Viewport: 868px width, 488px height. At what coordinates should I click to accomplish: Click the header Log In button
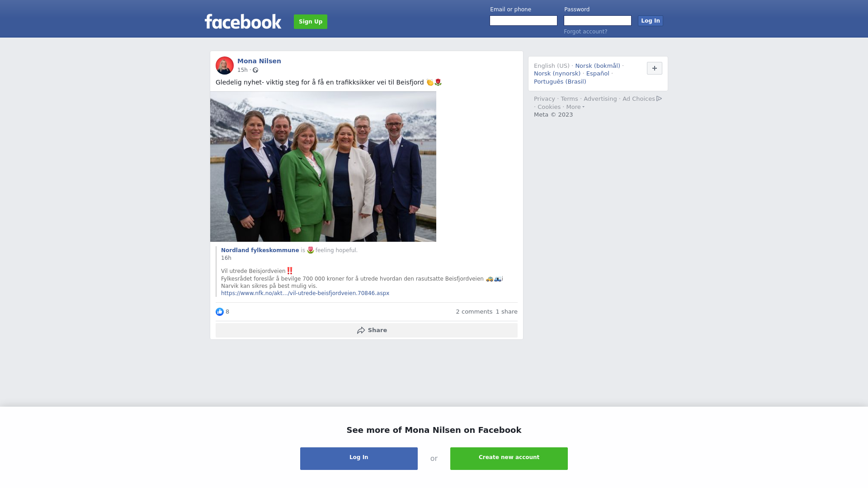pos(651,21)
